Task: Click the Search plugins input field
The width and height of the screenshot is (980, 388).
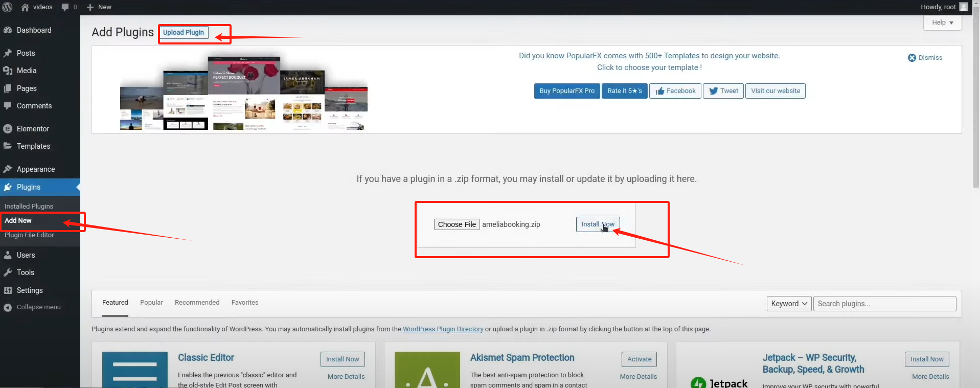Action: 884,304
